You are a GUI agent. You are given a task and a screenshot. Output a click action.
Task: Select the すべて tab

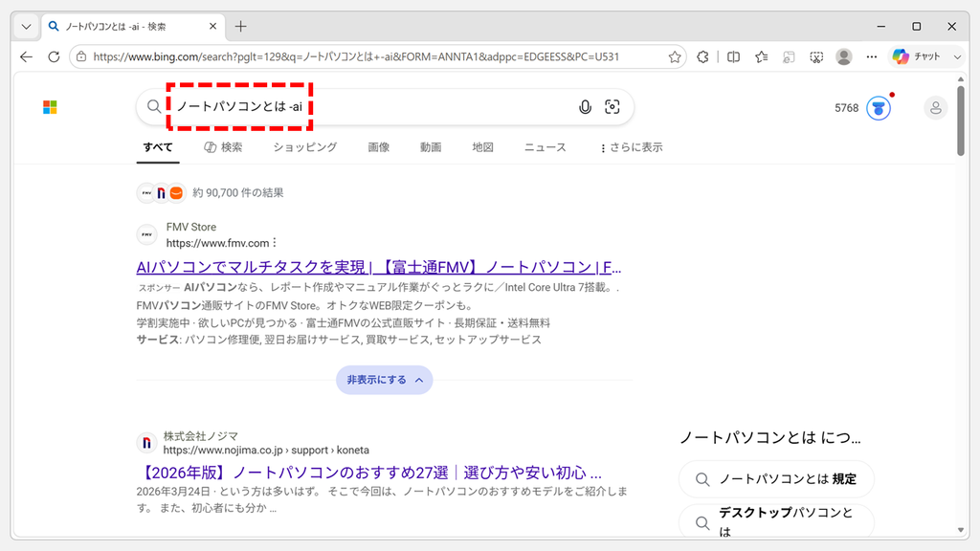[x=158, y=147]
